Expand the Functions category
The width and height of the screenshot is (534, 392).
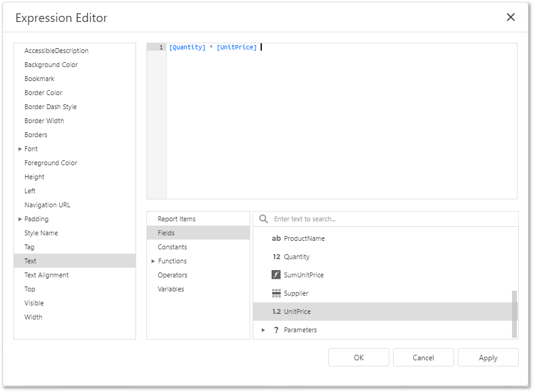153,261
